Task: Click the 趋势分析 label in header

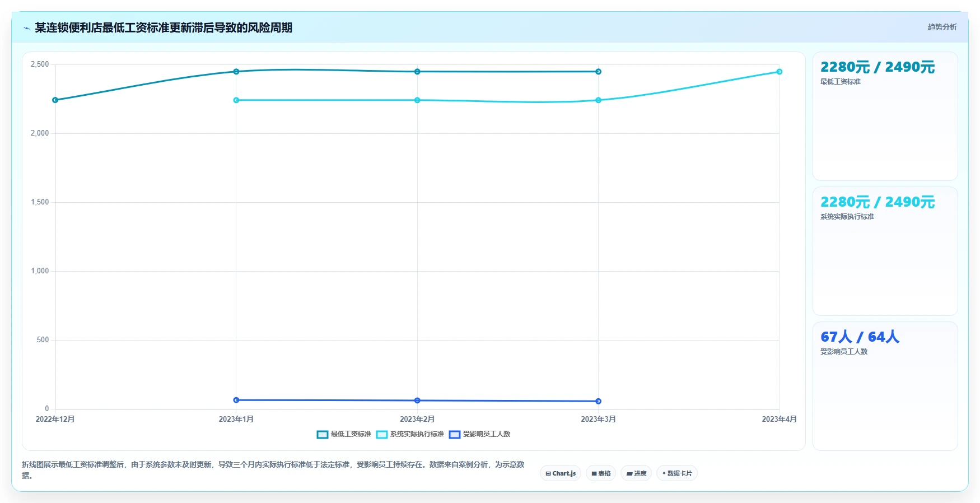Action: (942, 27)
